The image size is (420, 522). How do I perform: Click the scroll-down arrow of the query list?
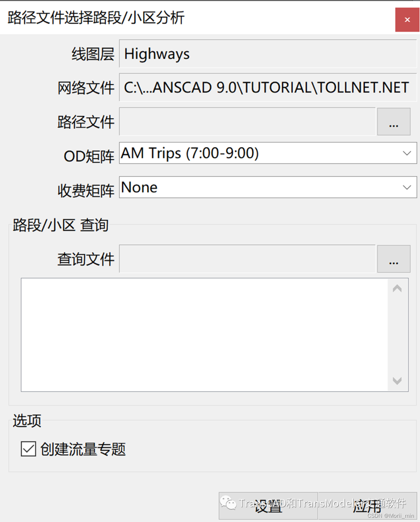click(x=397, y=381)
